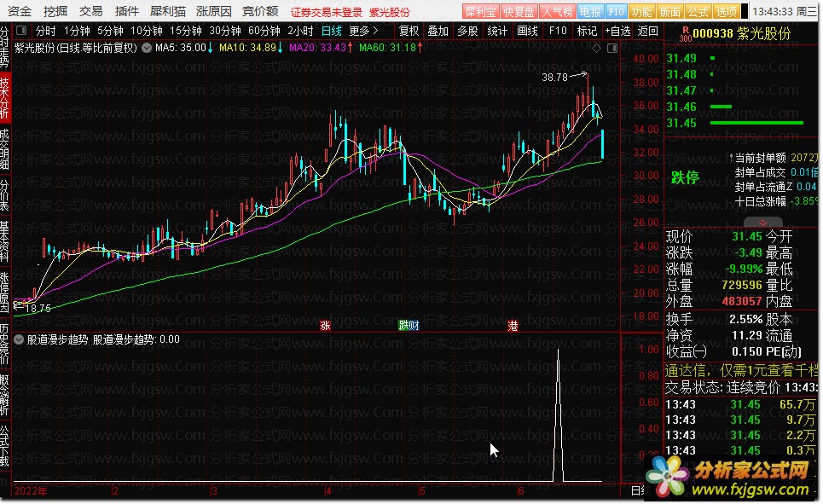The height and width of the screenshot is (504, 823).
Task: Open the 挖掘 menu
Action: coord(55,11)
